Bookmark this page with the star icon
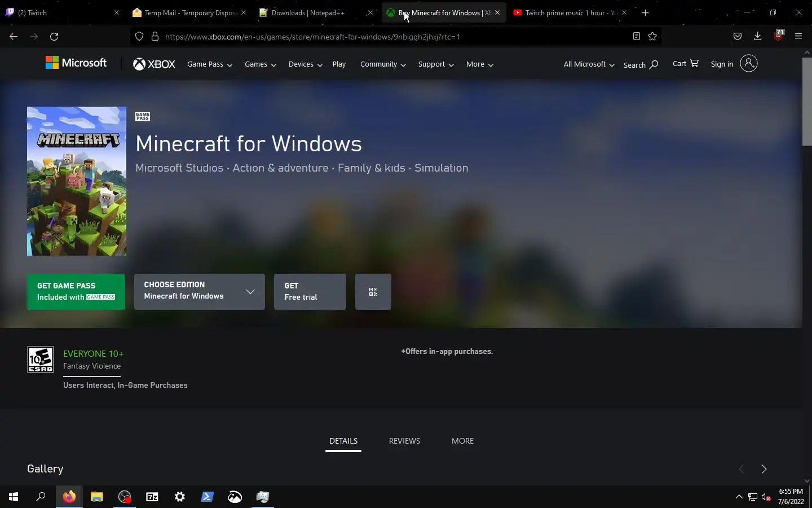This screenshot has width=812, height=508. coord(652,37)
